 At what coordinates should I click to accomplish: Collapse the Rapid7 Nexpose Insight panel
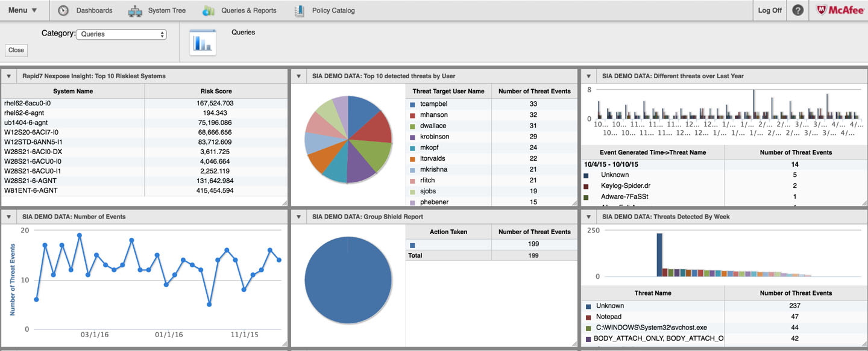click(9, 76)
